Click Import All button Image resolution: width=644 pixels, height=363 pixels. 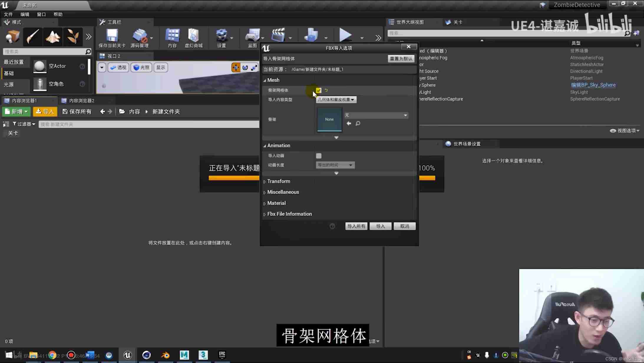[x=356, y=226]
